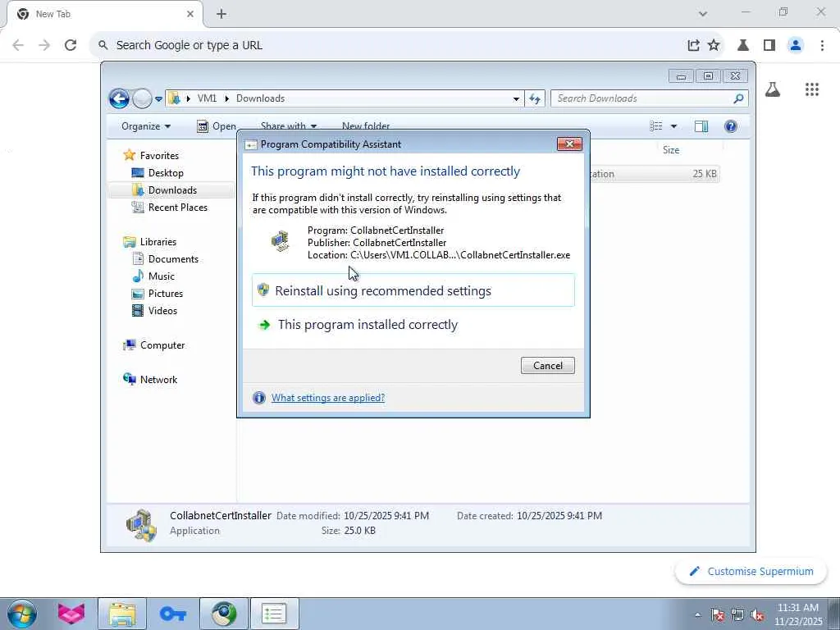Open the list app in taskbar

(274, 614)
